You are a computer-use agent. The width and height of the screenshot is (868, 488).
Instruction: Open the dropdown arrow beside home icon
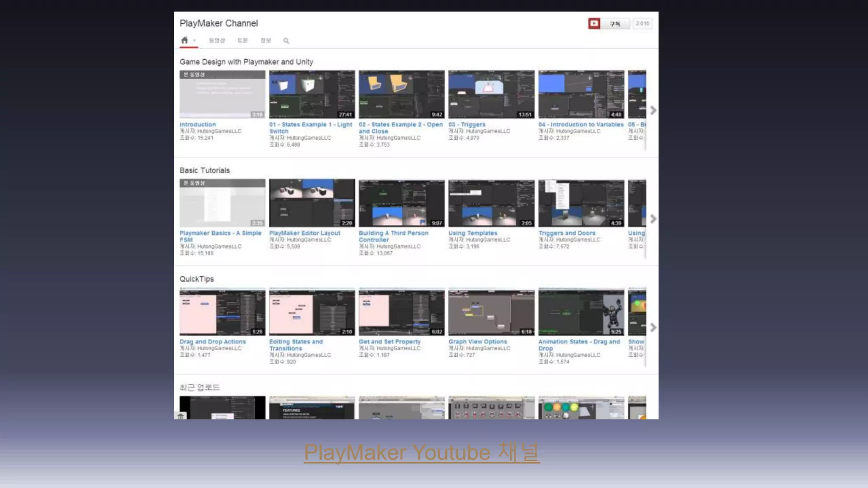(x=195, y=41)
